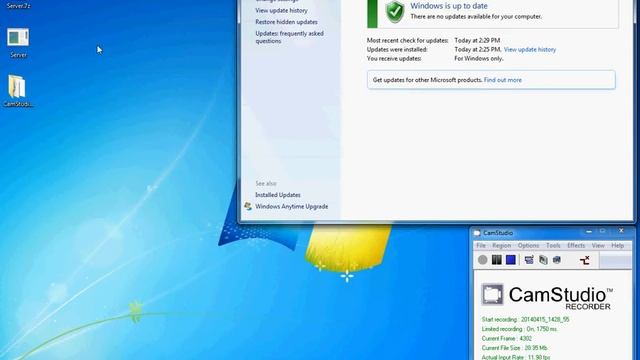Click the Limited recording status line
This screenshot has height=360, width=640.
click(519, 329)
